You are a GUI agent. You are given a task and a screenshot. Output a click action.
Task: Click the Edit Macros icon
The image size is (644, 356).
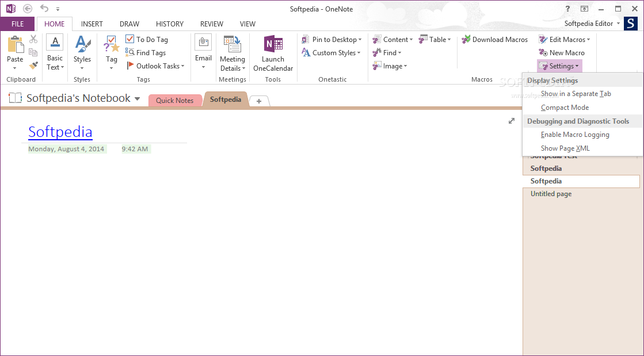[543, 40]
